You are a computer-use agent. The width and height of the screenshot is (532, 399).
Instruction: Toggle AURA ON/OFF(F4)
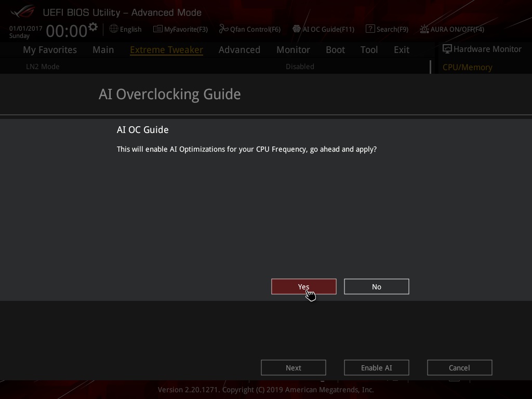[x=457, y=30]
